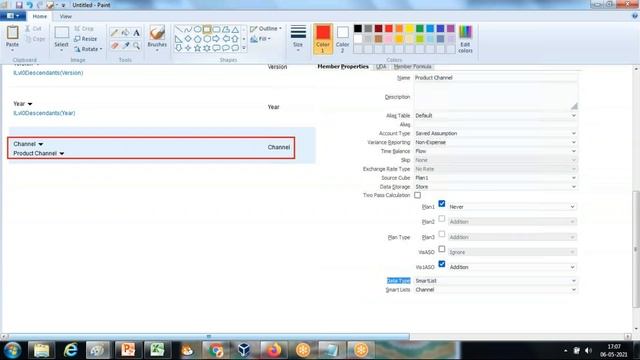Choose the Right arrow shape
This screenshot has width=640, height=360.
pos(216,39)
